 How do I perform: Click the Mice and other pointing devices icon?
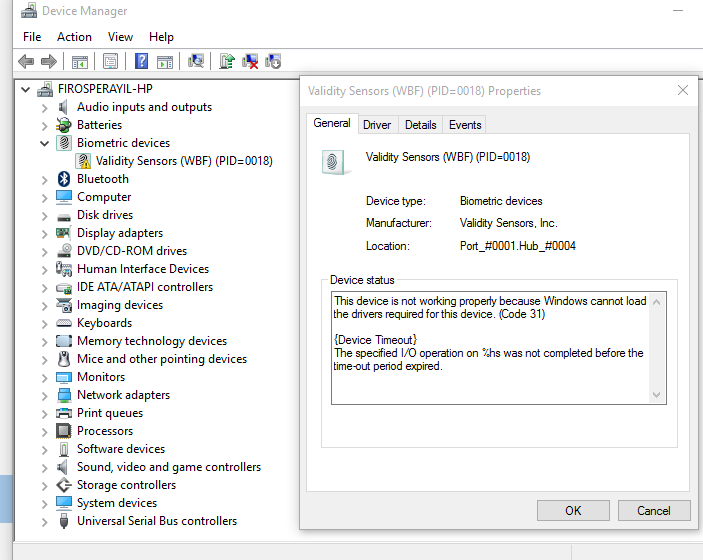coord(64,359)
